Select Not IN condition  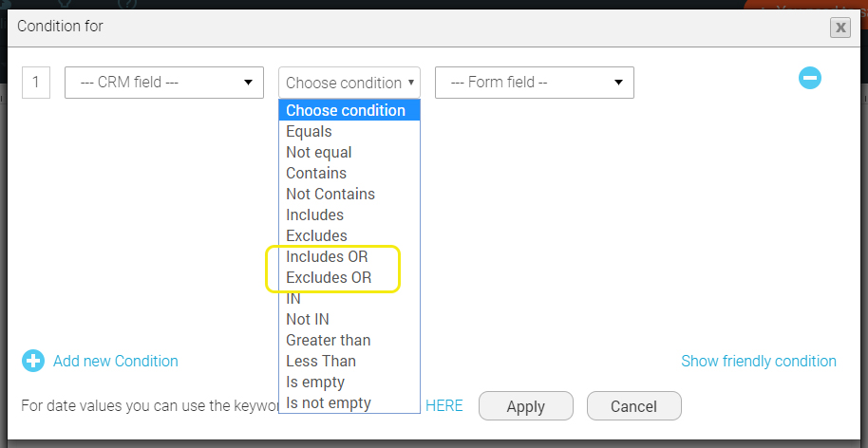tap(349, 319)
